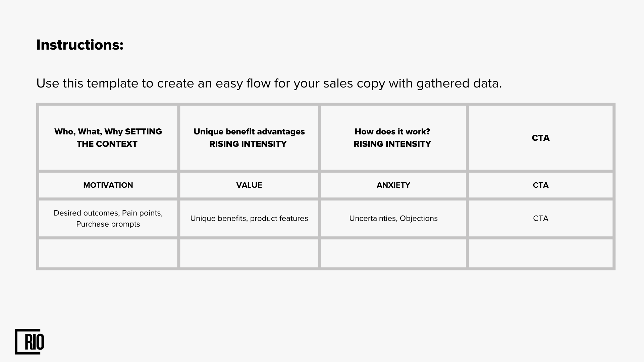Click the Unique benefits, product features cell

coord(249,219)
